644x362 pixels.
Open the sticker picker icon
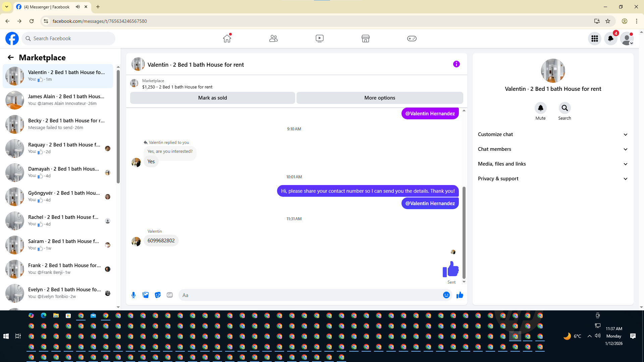click(x=158, y=295)
